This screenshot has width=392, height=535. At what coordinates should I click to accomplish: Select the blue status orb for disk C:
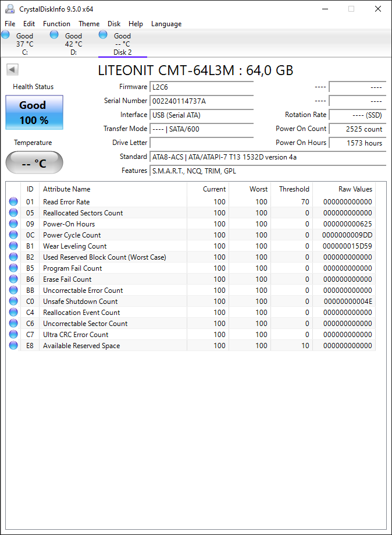[5, 34]
